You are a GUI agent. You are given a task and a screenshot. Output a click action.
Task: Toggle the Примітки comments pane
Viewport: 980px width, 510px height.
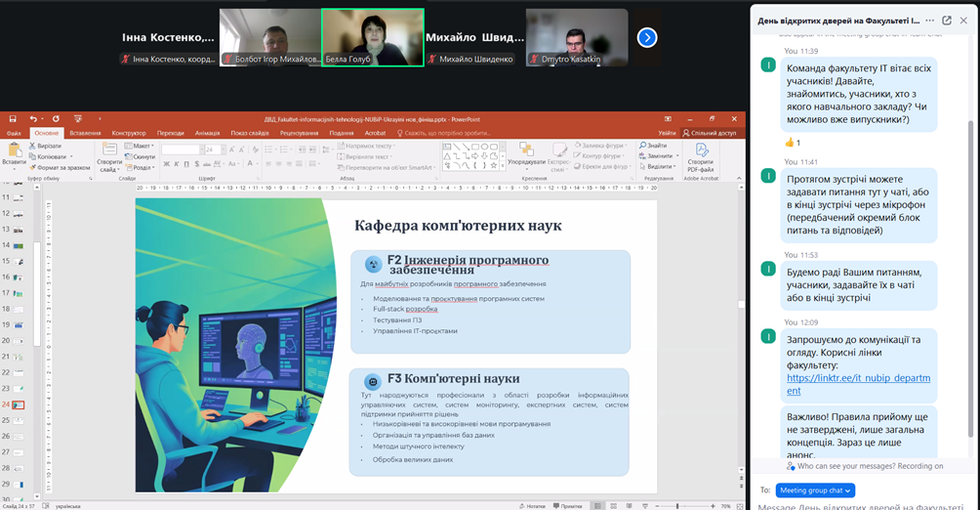(568, 506)
